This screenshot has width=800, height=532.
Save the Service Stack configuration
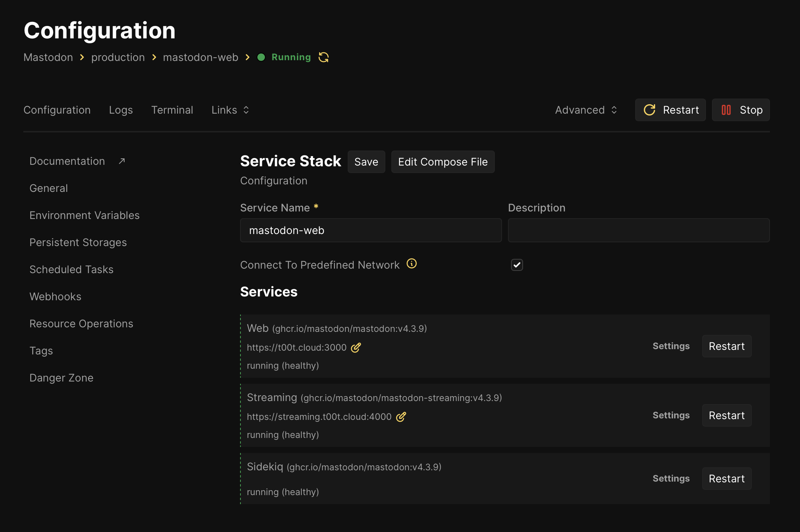366,162
